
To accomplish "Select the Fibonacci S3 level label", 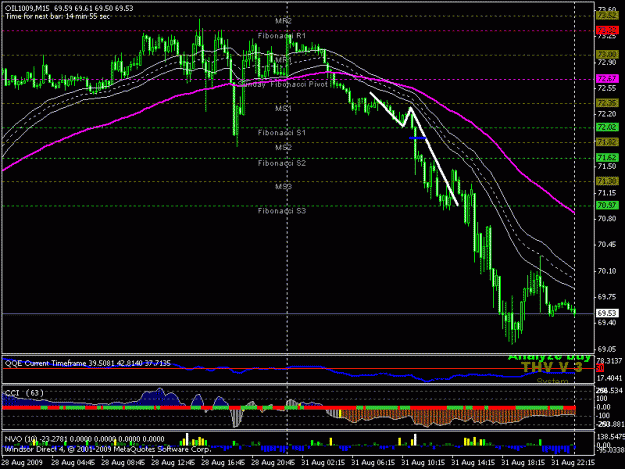I will point(282,211).
